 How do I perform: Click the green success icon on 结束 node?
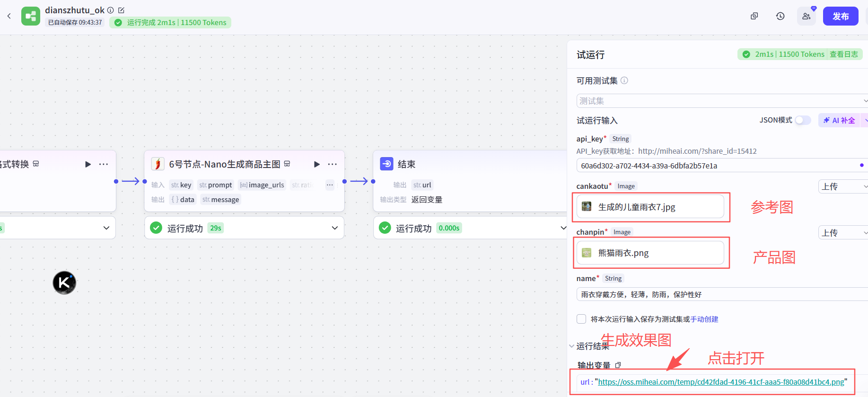pos(385,228)
